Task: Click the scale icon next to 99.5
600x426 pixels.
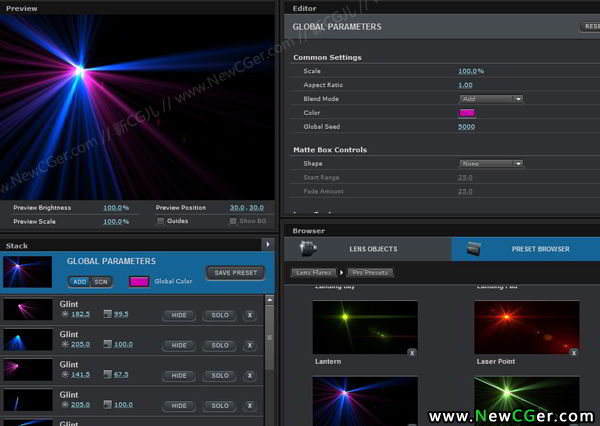Action: coord(108,314)
